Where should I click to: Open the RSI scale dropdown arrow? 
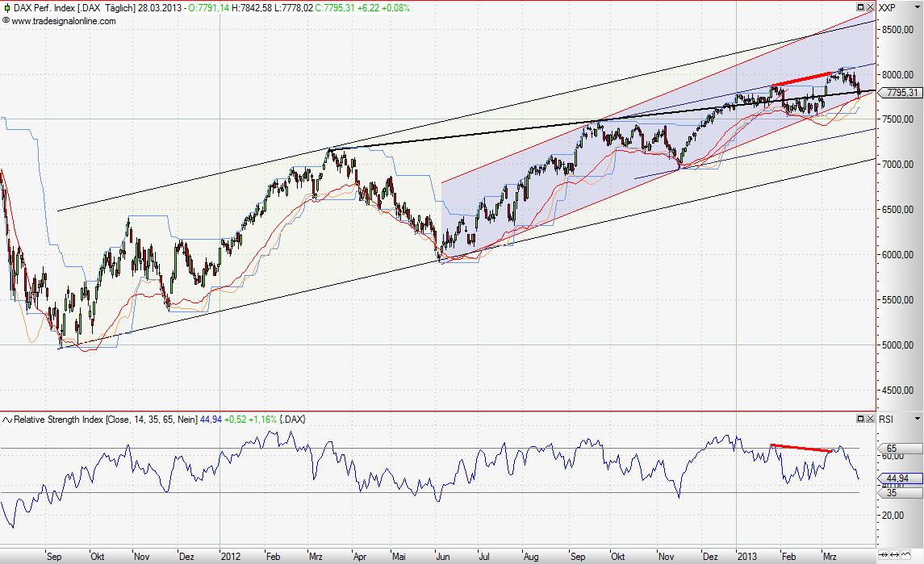click(x=918, y=420)
